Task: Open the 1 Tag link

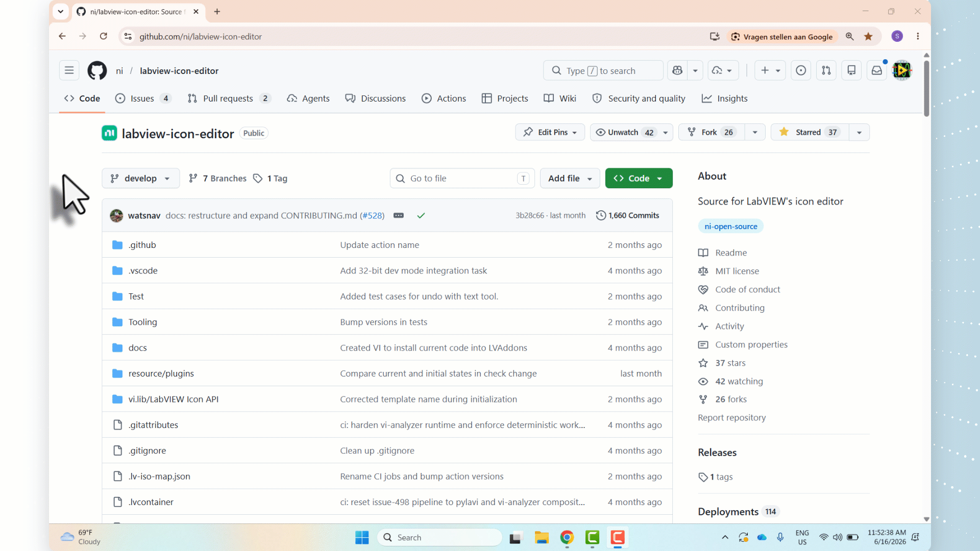Action: click(x=271, y=178)
